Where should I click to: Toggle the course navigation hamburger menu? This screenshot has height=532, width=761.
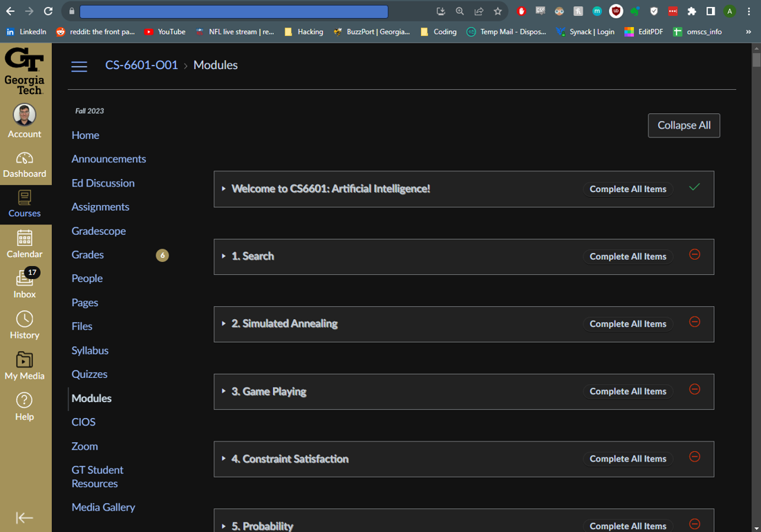pyautogui.click(x=79, y=66)
